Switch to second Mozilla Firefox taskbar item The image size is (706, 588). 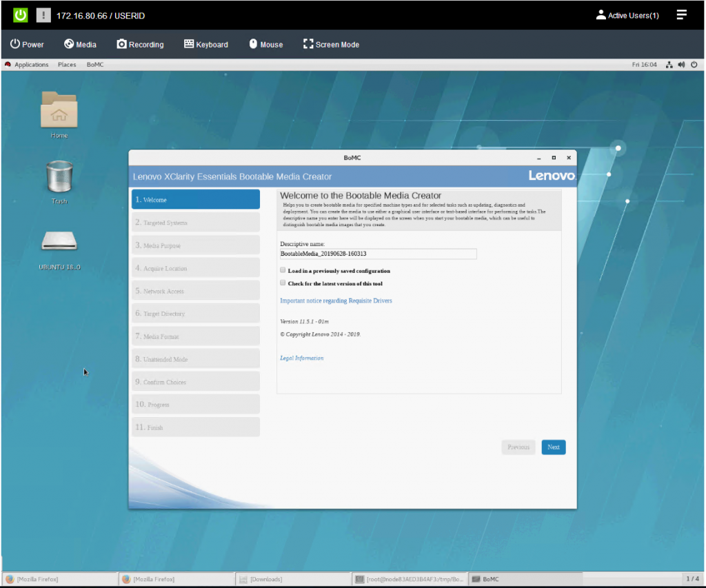176,579
